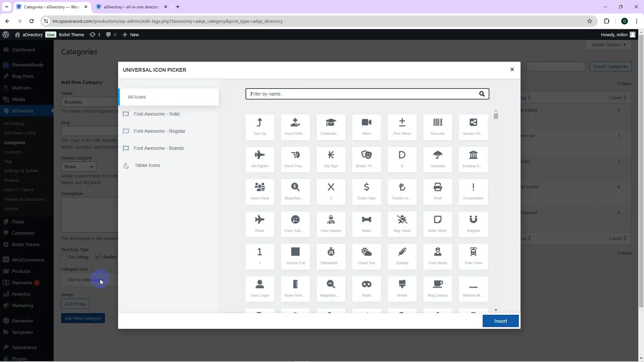Pick the Video camera icon
The height and width of the screenshot is (362, 644).
(366, 127)
